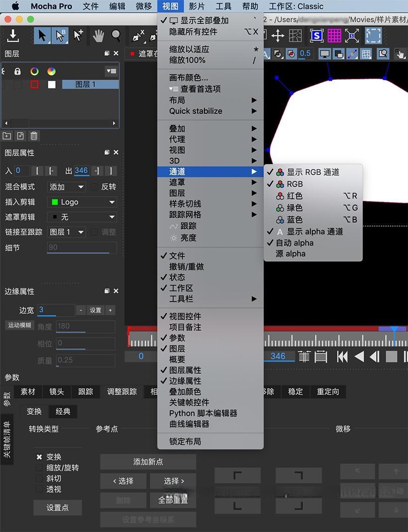The width and height of the screenshot is (408, 532).
Task: Activate the Pan hand tool
Action: click(x=99, y=36)
